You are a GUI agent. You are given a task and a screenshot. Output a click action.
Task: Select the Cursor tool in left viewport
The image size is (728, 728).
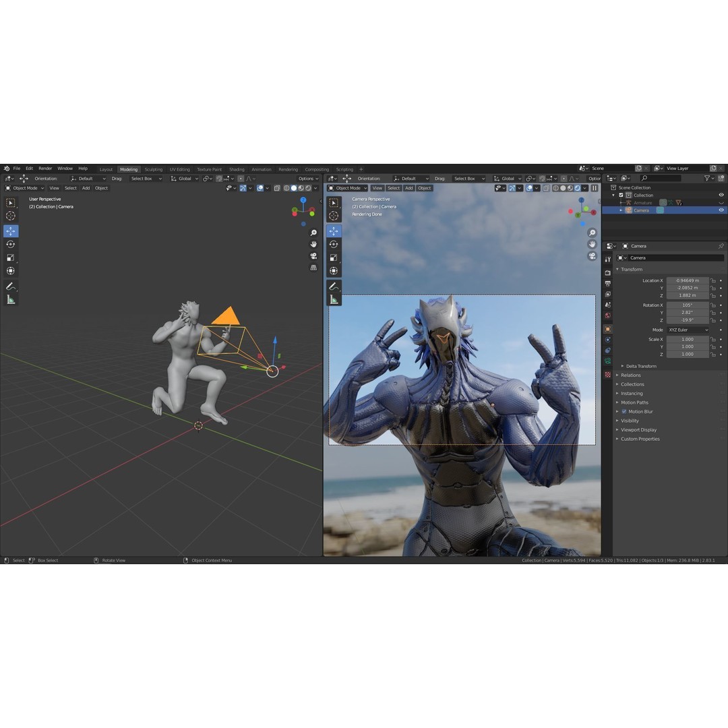(x=10, y=216)
